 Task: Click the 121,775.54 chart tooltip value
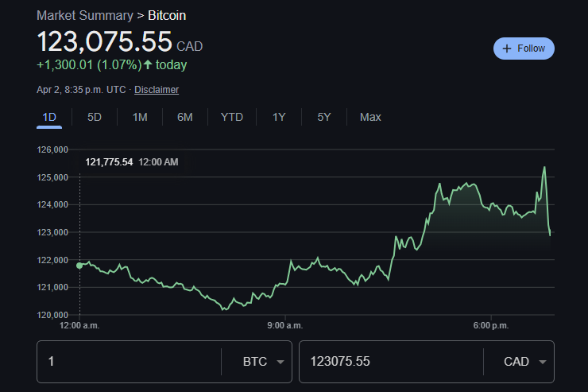click(x=109, y=162)
